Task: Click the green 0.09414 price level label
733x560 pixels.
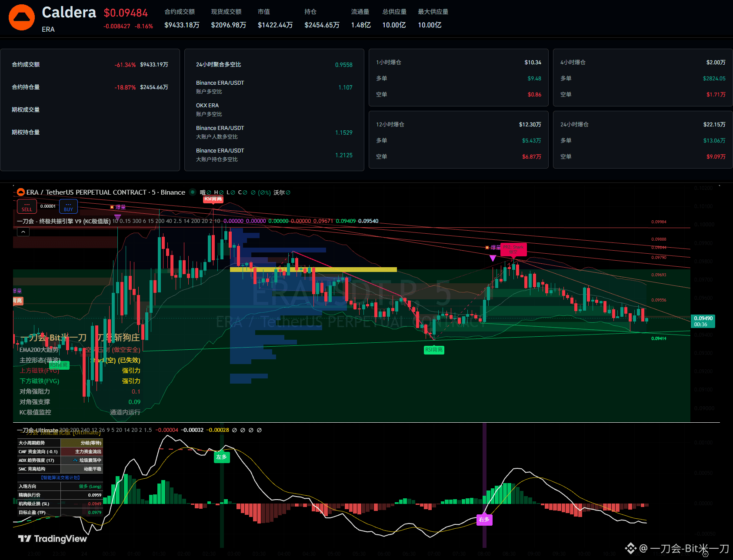Action: pyautogui.click(x=659, y=338)
